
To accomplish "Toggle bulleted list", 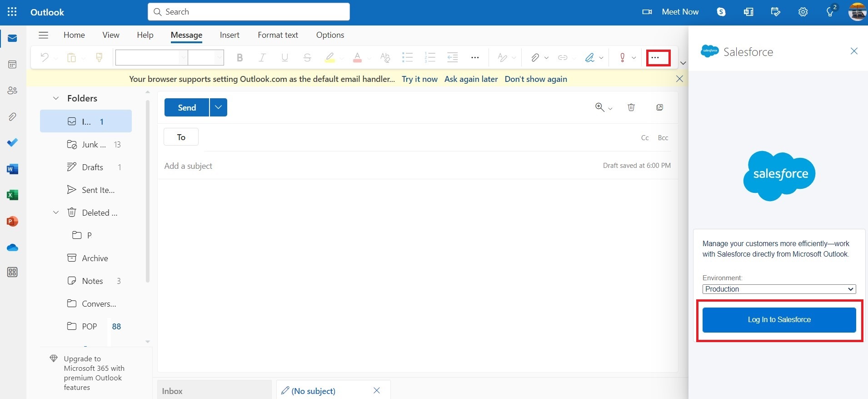I will coord(407,57).
